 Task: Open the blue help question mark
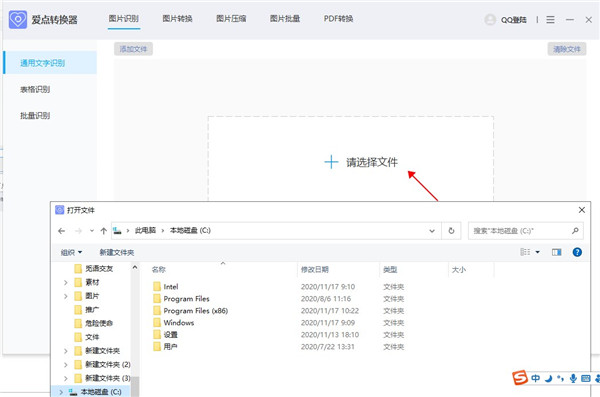tap(577, 252)
